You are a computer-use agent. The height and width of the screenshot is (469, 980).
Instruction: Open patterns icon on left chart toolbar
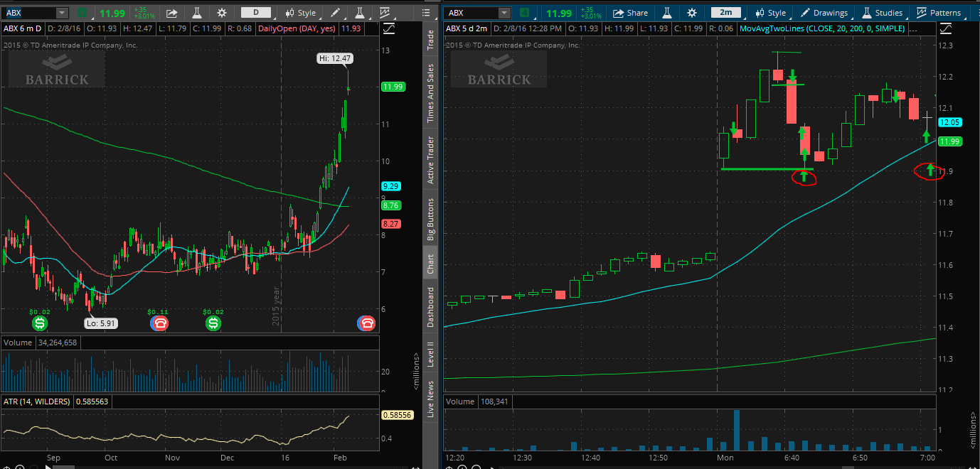385,13
